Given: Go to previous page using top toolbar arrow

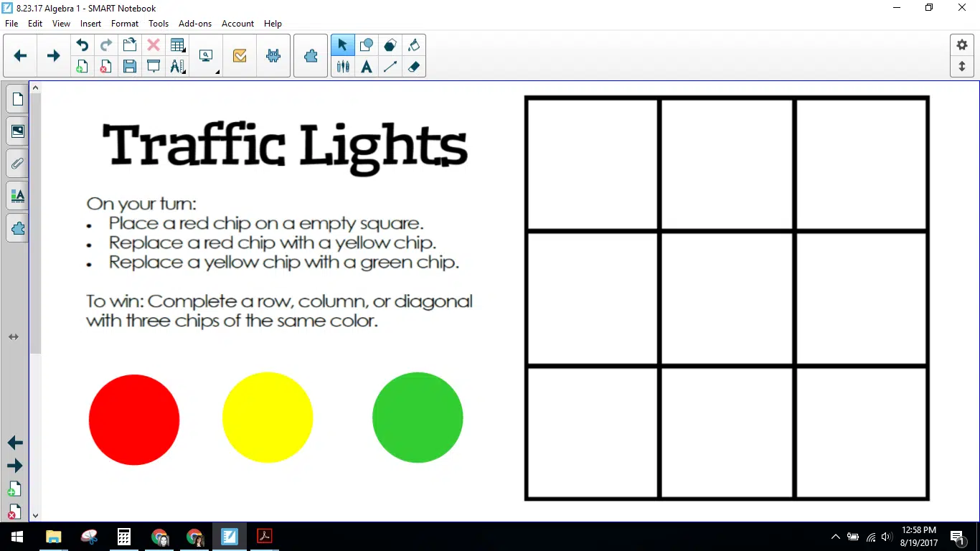Looking at the screenshot, I should (x=20, y=56).
